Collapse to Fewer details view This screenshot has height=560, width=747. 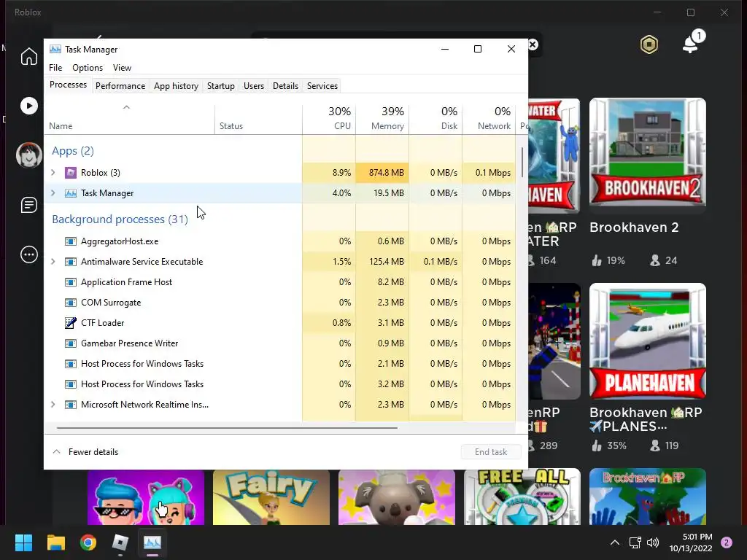(86, 452)
